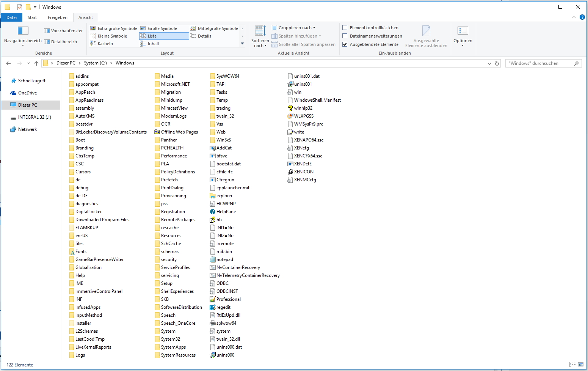
Task: Open the Gruppieren nach dropdown
Action: 293,28
